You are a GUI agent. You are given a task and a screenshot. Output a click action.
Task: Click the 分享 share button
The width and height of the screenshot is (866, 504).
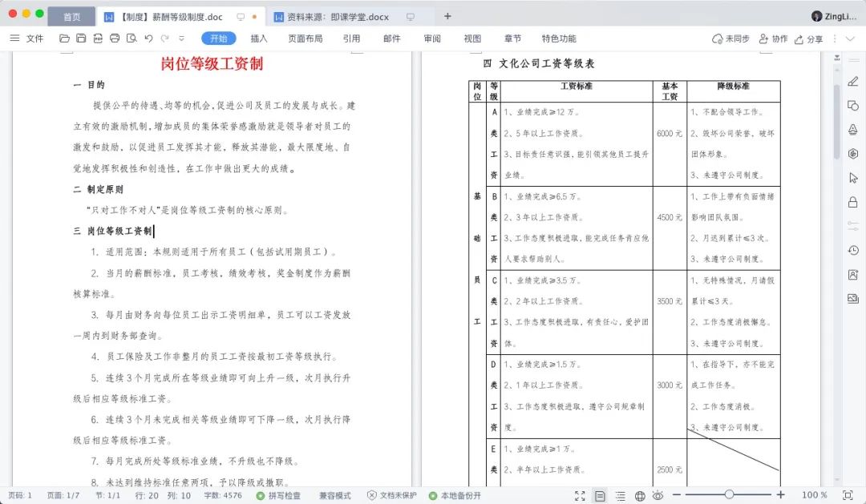[x=808, y=39]
